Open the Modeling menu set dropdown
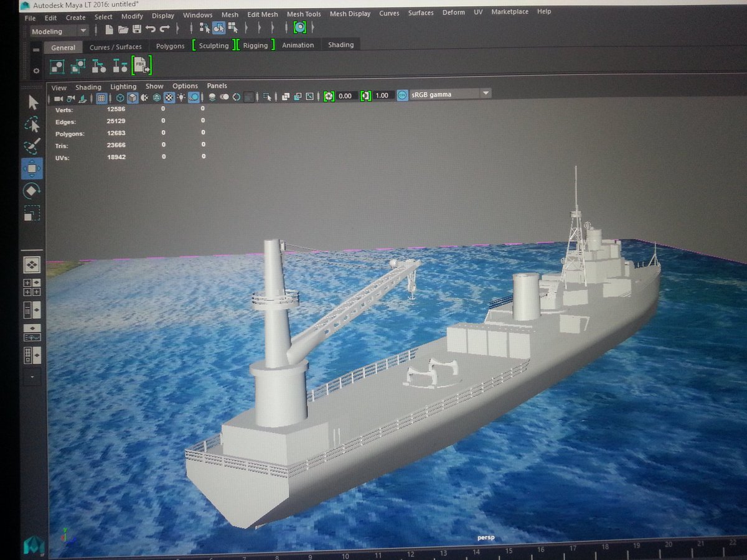 pos(60,31)
